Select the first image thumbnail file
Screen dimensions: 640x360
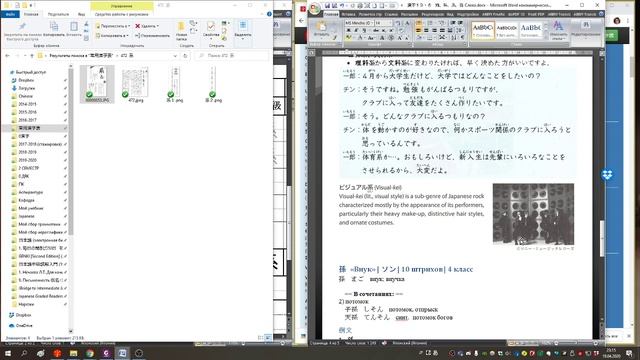pos(97,84)
